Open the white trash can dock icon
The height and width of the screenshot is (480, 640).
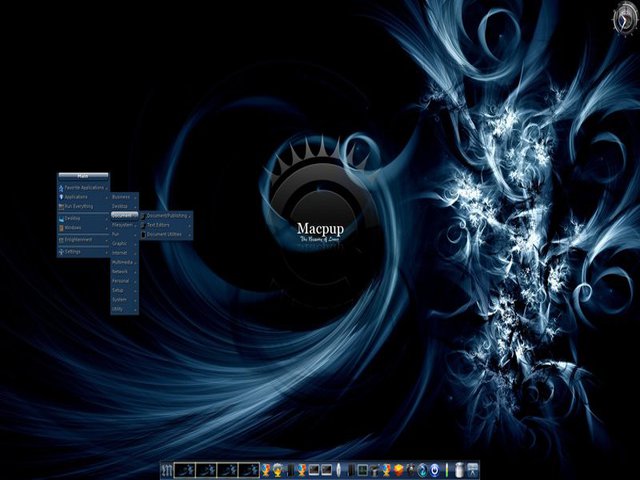[x=459, y=470]
